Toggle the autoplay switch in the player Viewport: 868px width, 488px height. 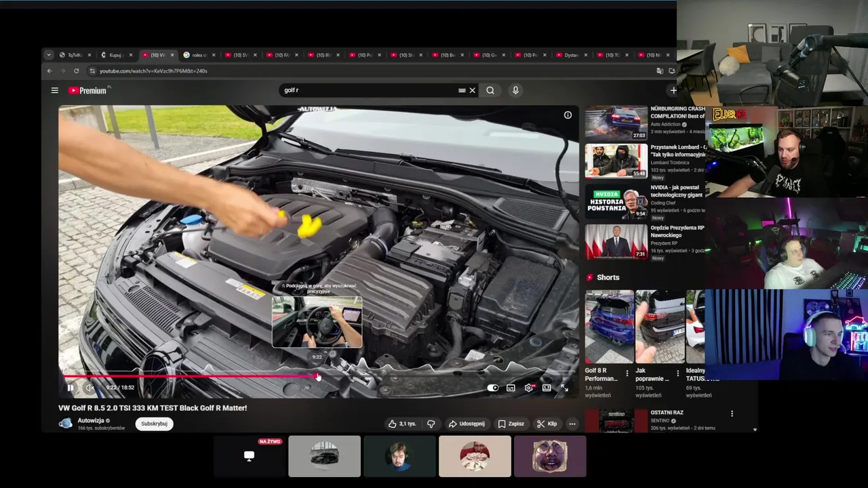point(493,388)
